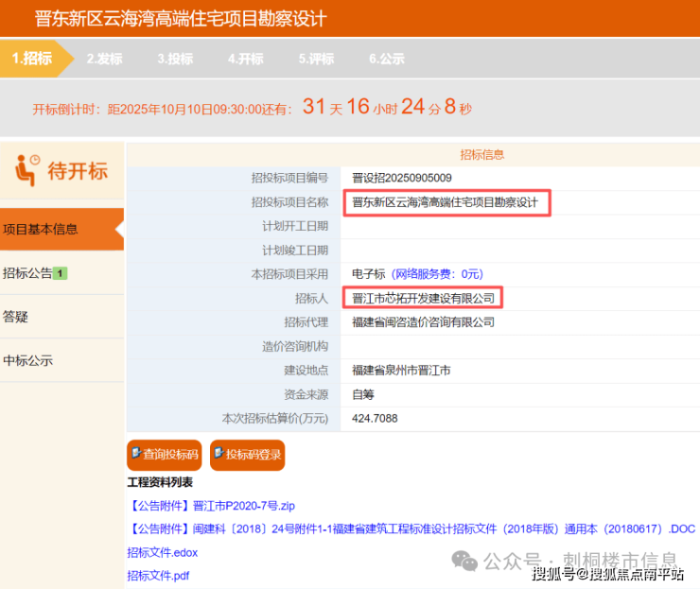
Task: Open 中标公示 in the sidebar
Action: (x=28, y=360)
